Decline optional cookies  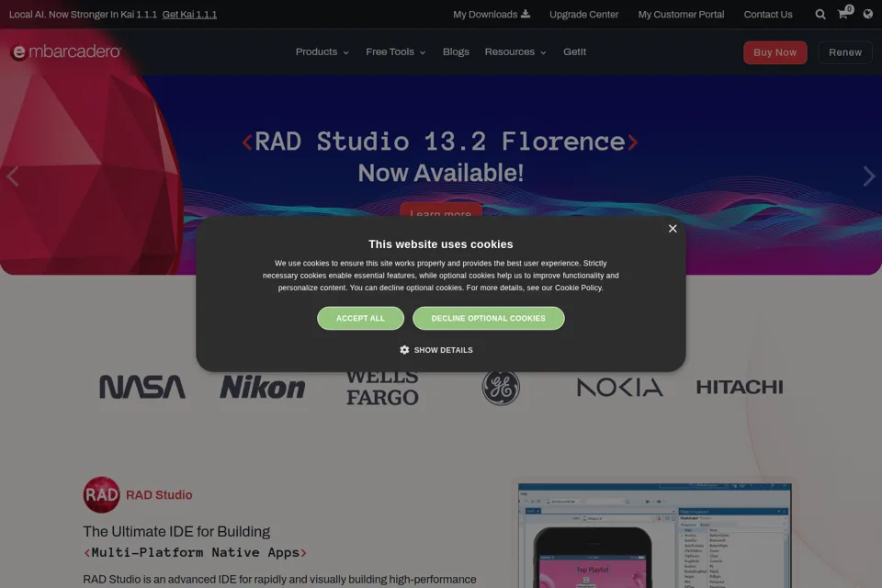[x=488, y=319]
